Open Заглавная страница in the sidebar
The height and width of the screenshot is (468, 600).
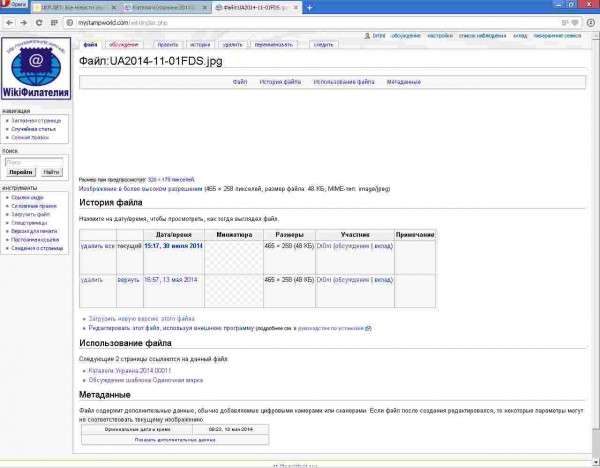[x=36, y=121]
